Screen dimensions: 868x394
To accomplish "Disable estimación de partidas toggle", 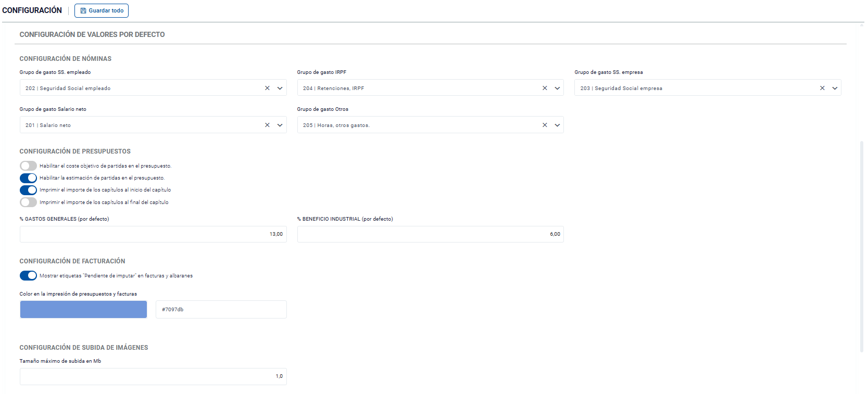I will (28, 178).
